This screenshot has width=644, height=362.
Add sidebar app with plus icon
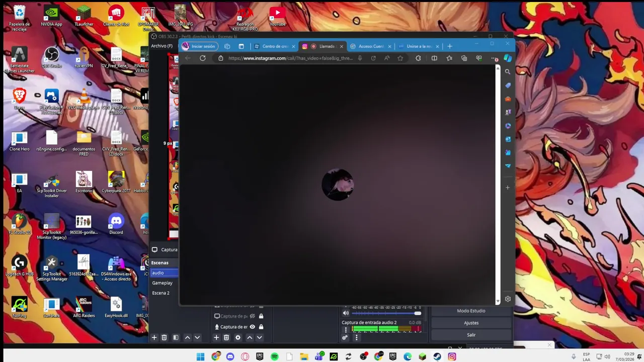tap(508, 188)
